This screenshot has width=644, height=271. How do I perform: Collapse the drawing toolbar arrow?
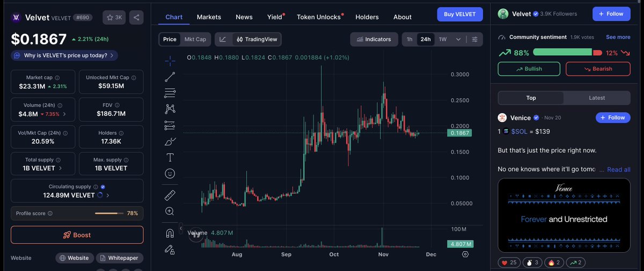click(x=181, y=228)
